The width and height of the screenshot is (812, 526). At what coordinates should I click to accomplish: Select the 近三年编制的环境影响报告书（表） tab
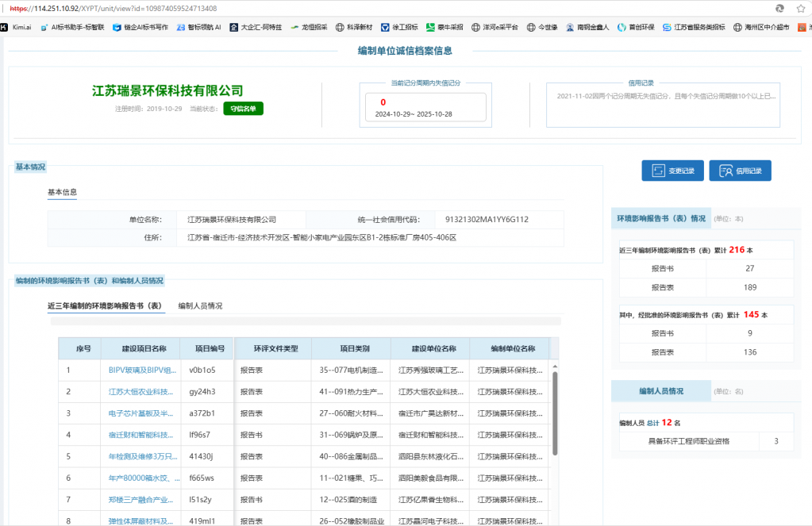click(106, 306)
